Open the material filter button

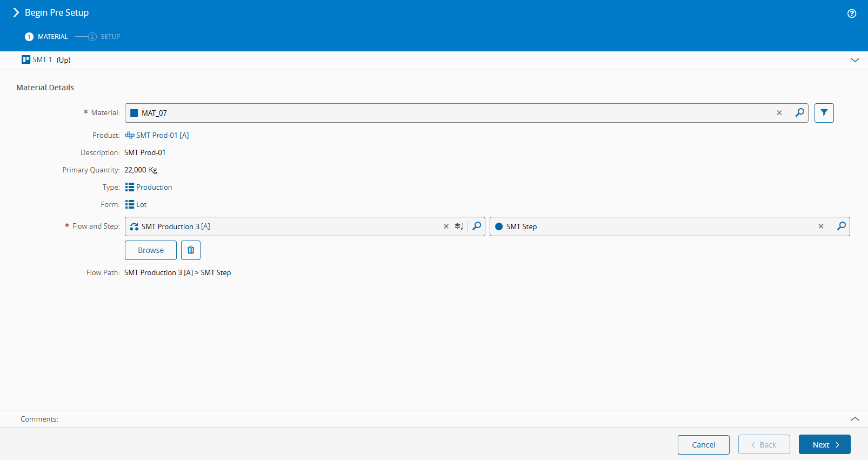(824, 113)
